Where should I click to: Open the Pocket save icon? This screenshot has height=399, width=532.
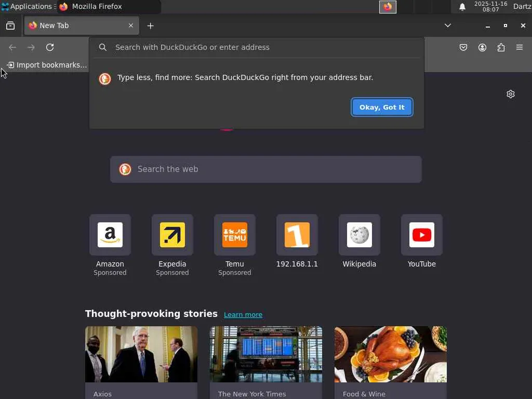(463, 47)
